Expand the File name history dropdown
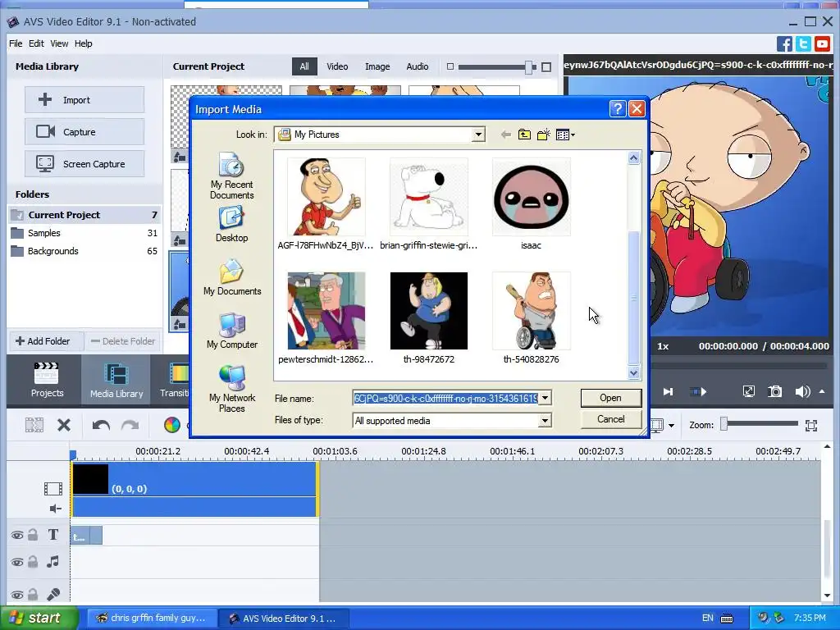The image size is (840, 630). (x=545, y=398)
